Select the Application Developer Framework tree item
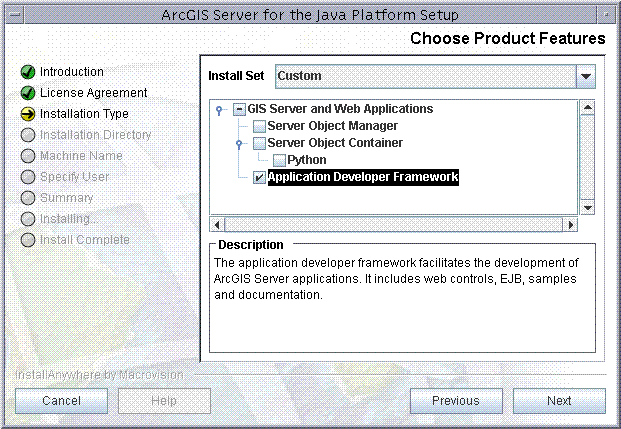Viewport: 621px width, 429px height. [363, 177]
